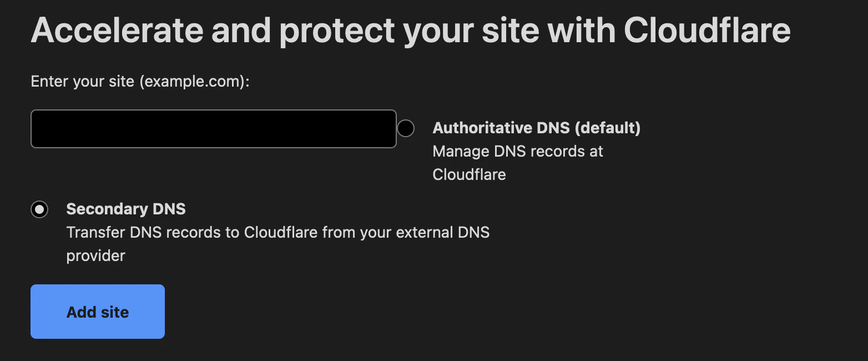Screen dimensions: 868x361
Task: Click the site domain input field
Action: tap(214, 129)
